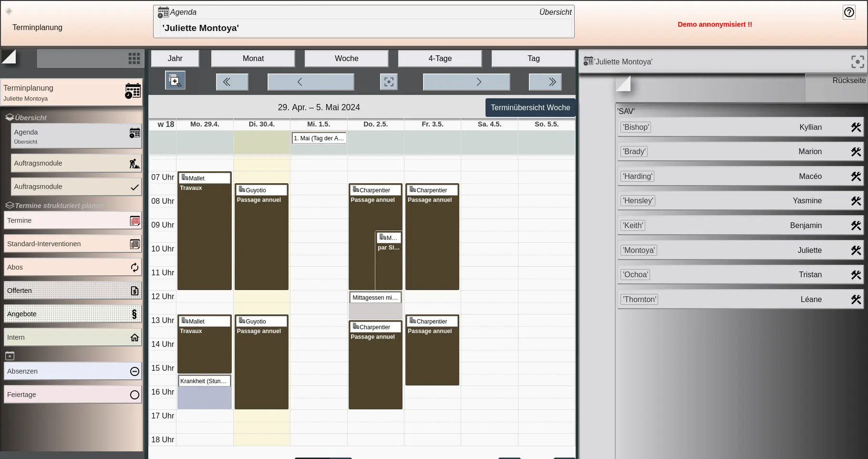Open Guyotio Passage annuel Tuesday afternoon
Screen dimensions: 868x459
point(261,362)
